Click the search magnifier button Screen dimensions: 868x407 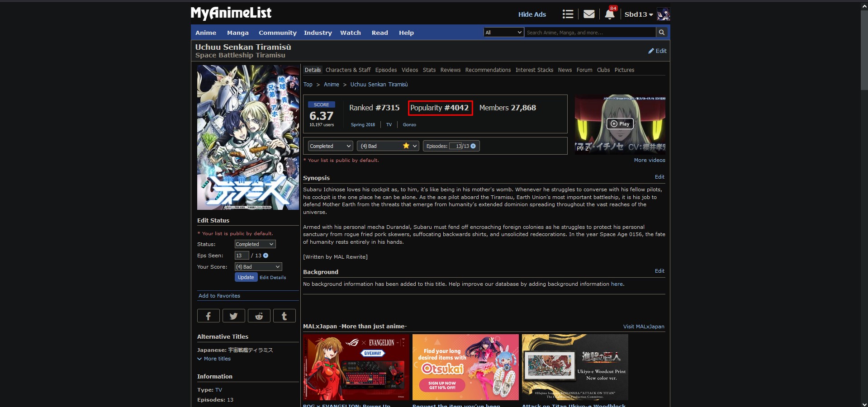tap(662, 33)
